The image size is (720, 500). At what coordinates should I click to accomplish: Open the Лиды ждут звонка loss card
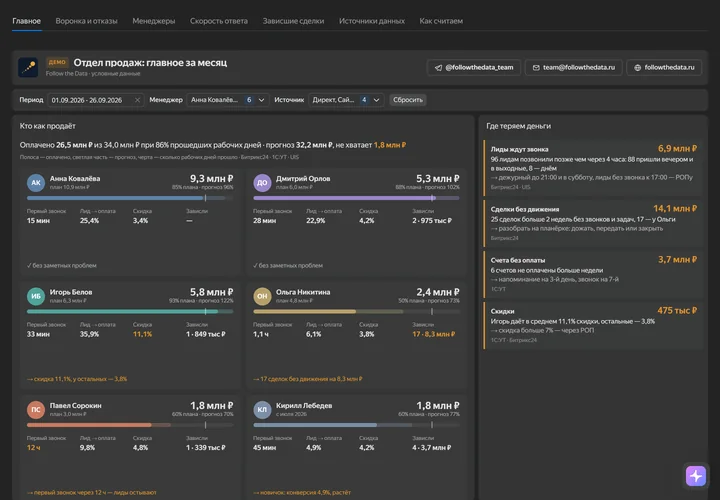593,168
